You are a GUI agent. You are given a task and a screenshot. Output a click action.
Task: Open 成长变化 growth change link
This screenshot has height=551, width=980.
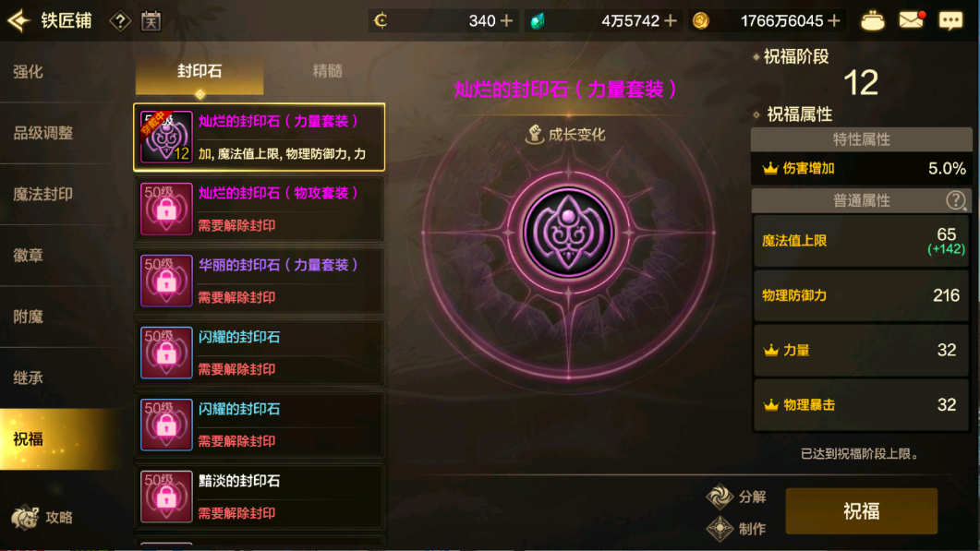[565, 135]
